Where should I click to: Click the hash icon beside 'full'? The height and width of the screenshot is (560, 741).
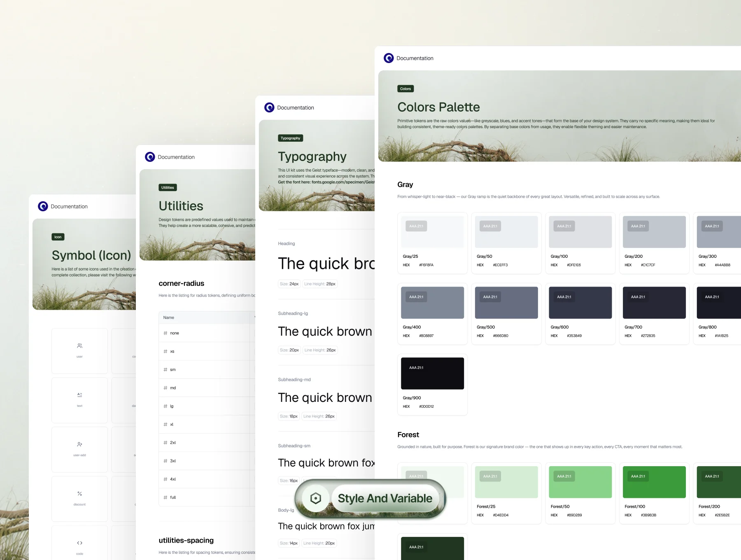(x=165, y=497)
